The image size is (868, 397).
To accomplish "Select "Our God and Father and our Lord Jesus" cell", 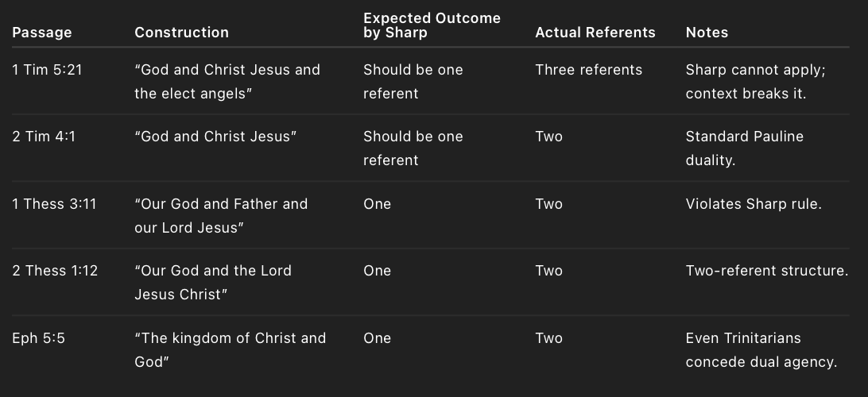I will 221,215.
